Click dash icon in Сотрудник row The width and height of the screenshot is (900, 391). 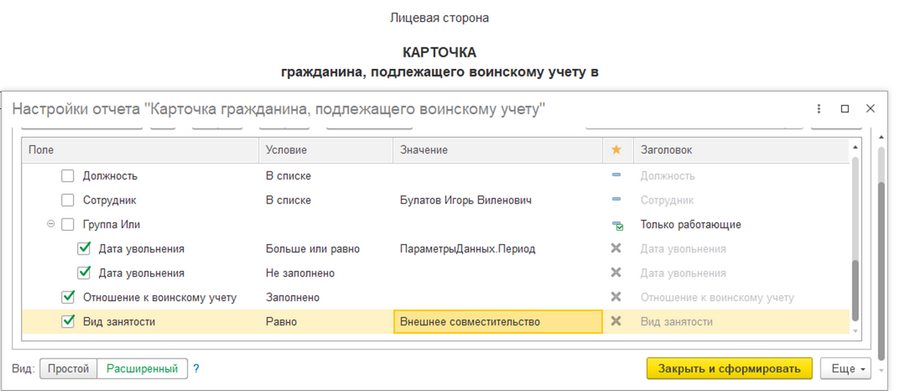click(616, 199)
